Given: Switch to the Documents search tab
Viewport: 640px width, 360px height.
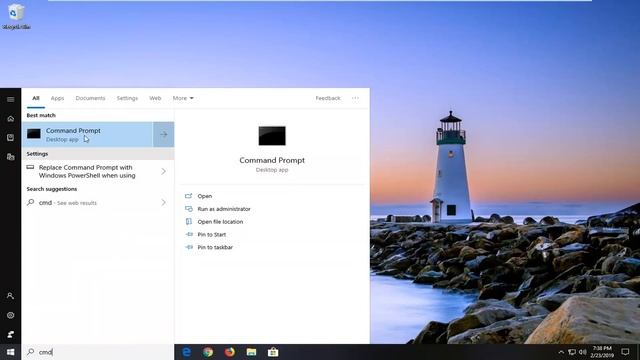Looking at the screenshot, I should [x=90, y=98].
